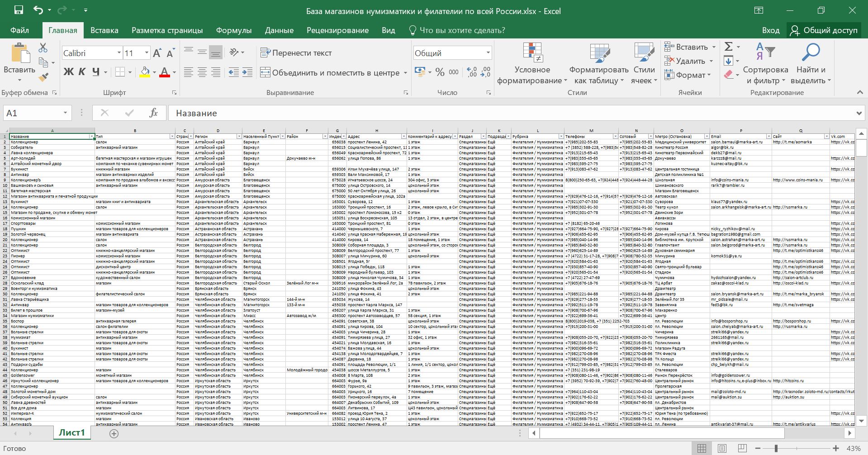Open the Вставка ribbon tab
The width and height of the screenshot is (868, 455).
[x=104, y=30]
